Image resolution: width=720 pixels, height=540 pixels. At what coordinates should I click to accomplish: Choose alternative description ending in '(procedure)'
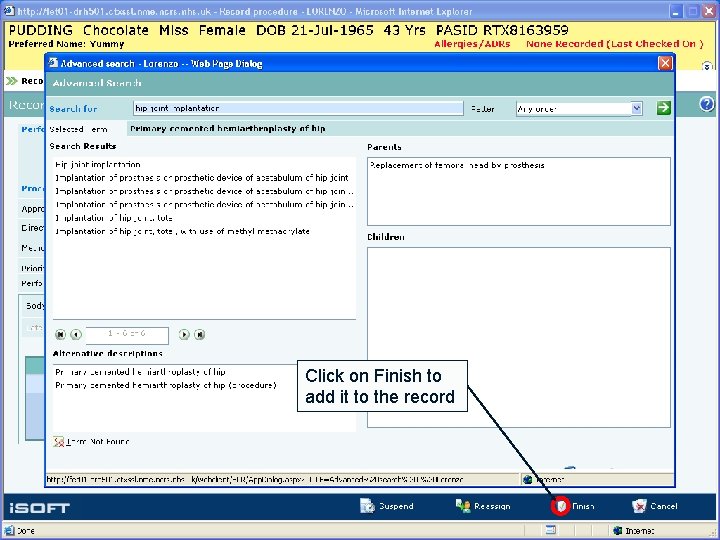166,385
